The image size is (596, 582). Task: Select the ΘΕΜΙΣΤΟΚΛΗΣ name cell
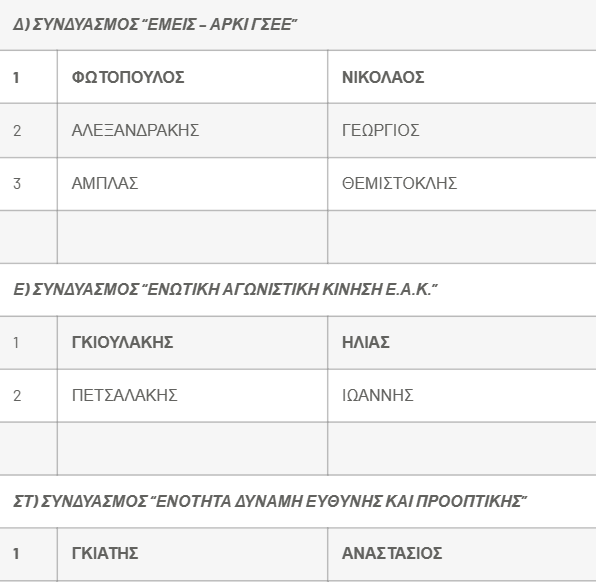pyautogui.click(x=462, y=184)
